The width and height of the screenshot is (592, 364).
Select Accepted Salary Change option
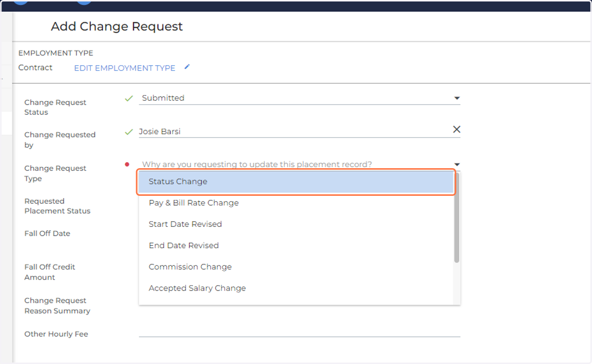(x=296, y=288)
